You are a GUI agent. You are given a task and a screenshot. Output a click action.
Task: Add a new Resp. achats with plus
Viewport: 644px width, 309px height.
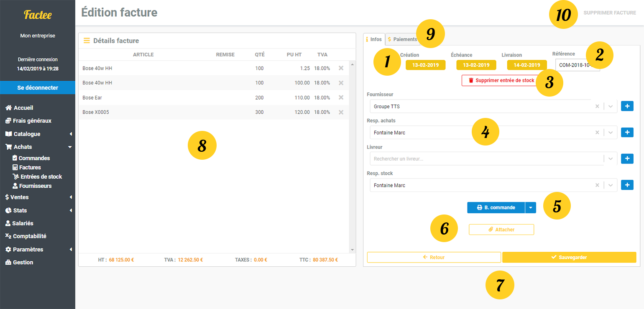(x=627, y=133)
